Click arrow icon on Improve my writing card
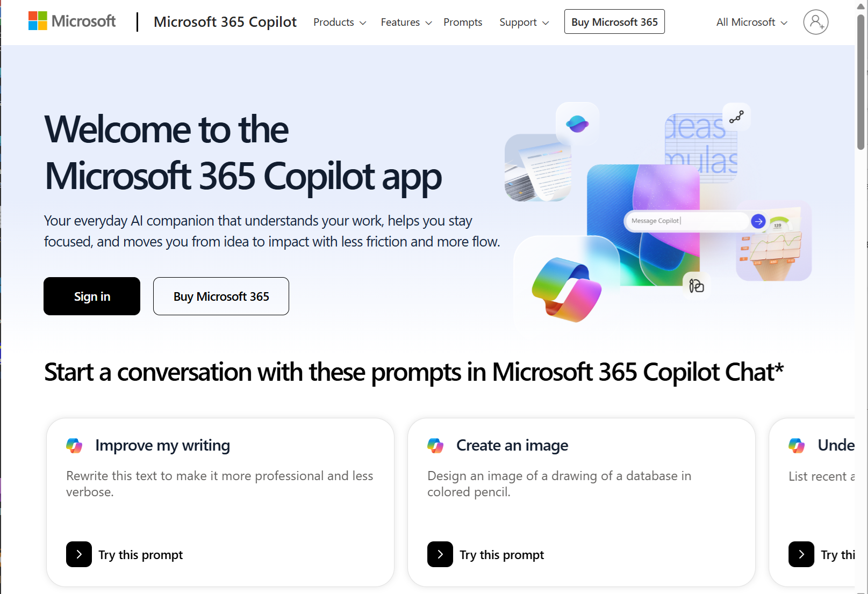Image resolution: width=868 pixels, height=594 pixels. [79, 554]
